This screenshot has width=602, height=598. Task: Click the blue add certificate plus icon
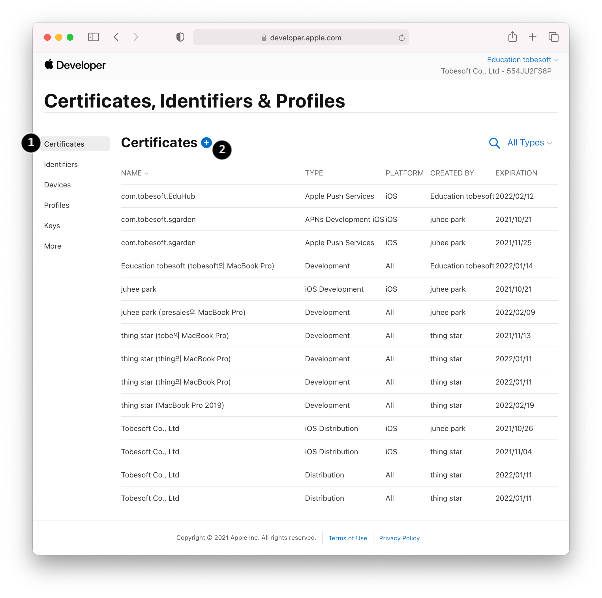(x=206, y=142)
